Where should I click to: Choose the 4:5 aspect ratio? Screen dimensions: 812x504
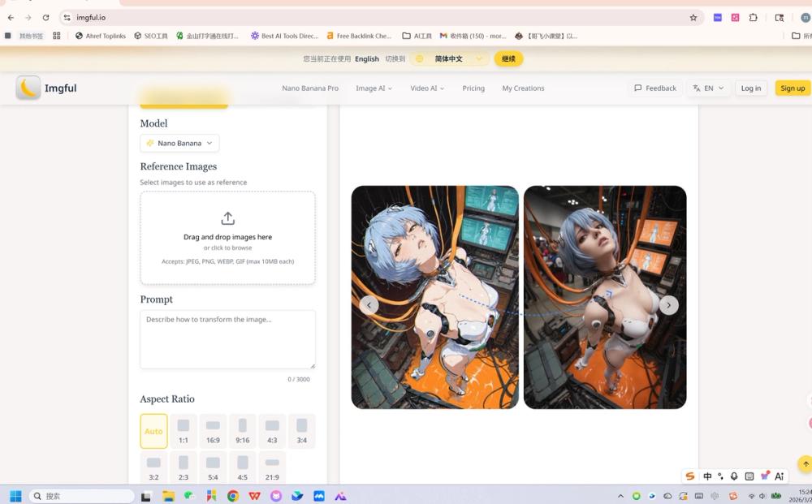[x=242, y=467]
